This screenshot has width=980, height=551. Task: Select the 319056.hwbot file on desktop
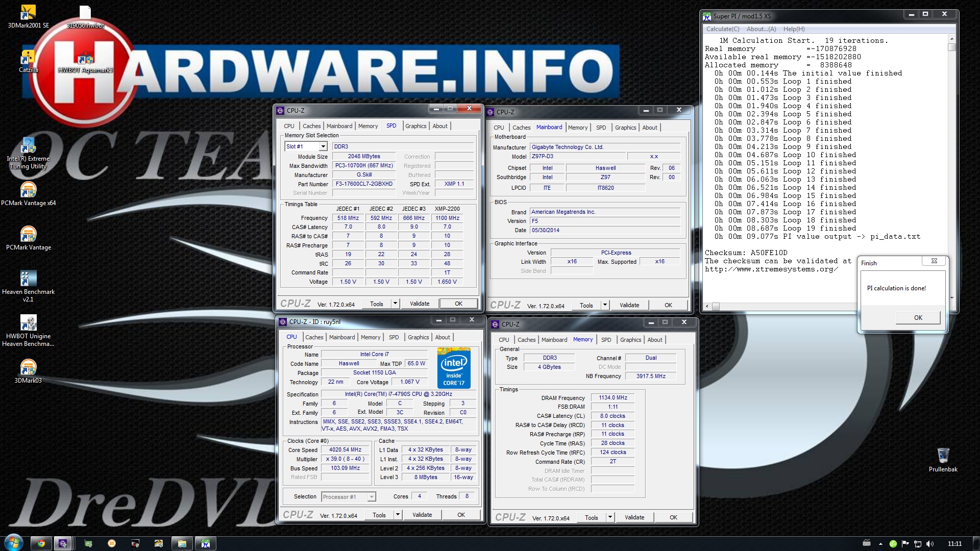pyautogui.click(x=85, y=16)
